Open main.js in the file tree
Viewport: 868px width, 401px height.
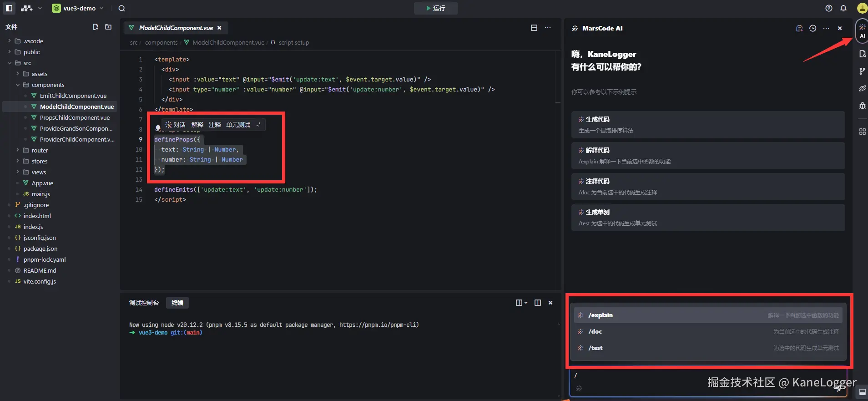pyautogui.click(x=40, y=194)
